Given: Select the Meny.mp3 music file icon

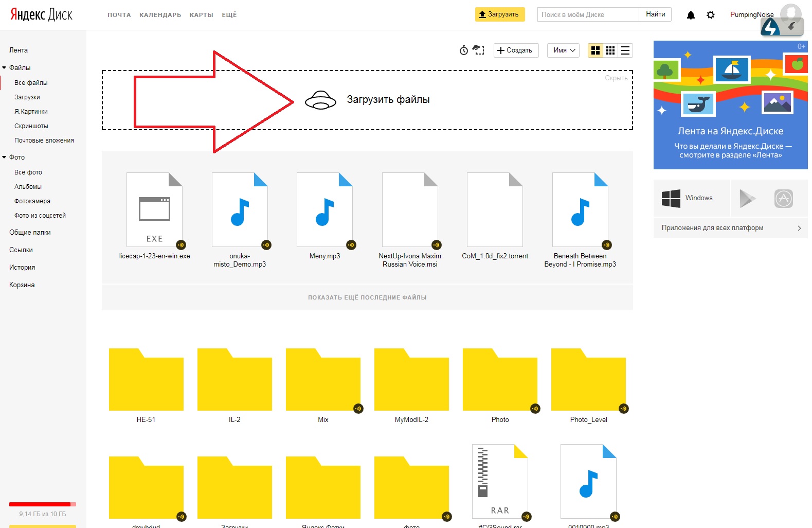Looking at the screenshot, I should [325, 209].
